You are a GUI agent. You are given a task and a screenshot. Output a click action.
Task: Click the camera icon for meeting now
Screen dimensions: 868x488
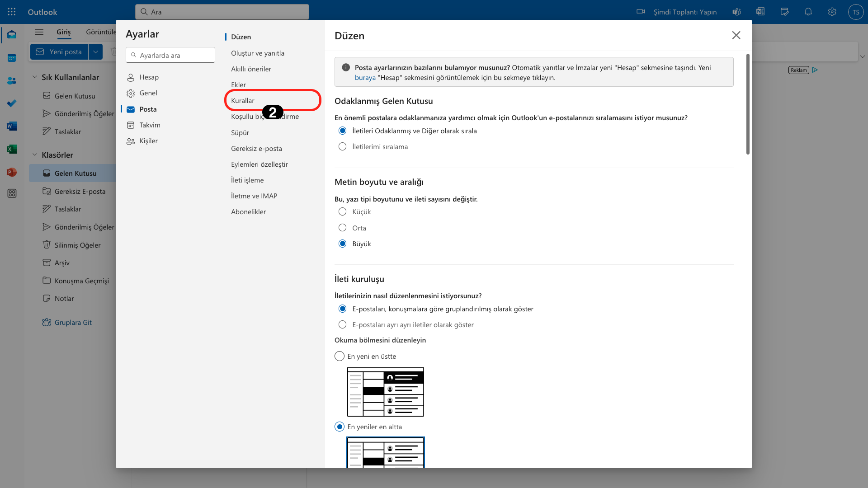pos(641,12)
